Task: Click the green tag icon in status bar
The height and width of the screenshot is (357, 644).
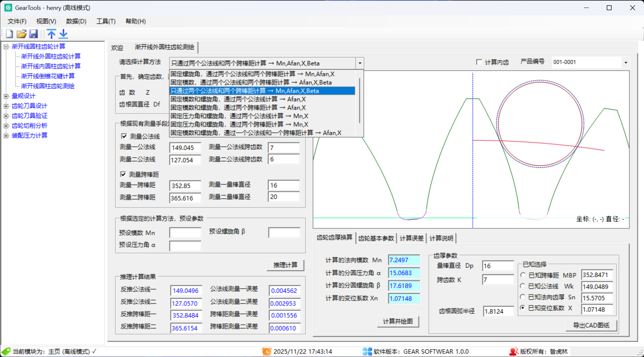Action: point(6,351)
